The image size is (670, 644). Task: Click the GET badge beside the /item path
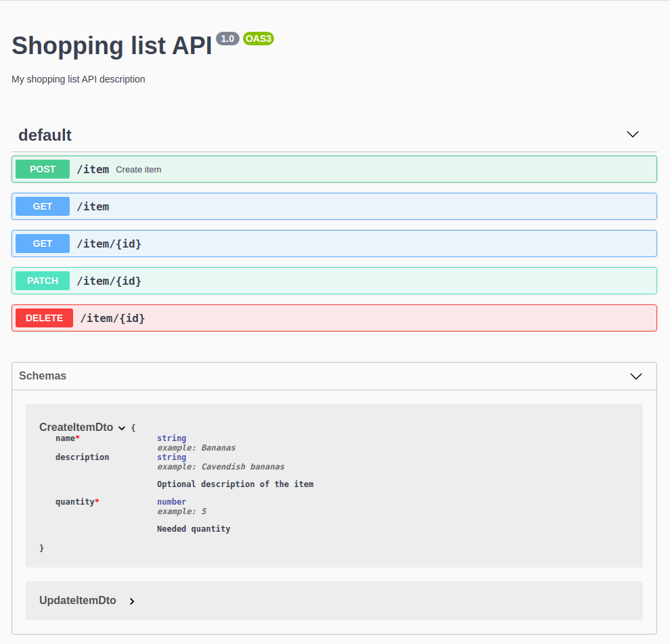(43, 206)
